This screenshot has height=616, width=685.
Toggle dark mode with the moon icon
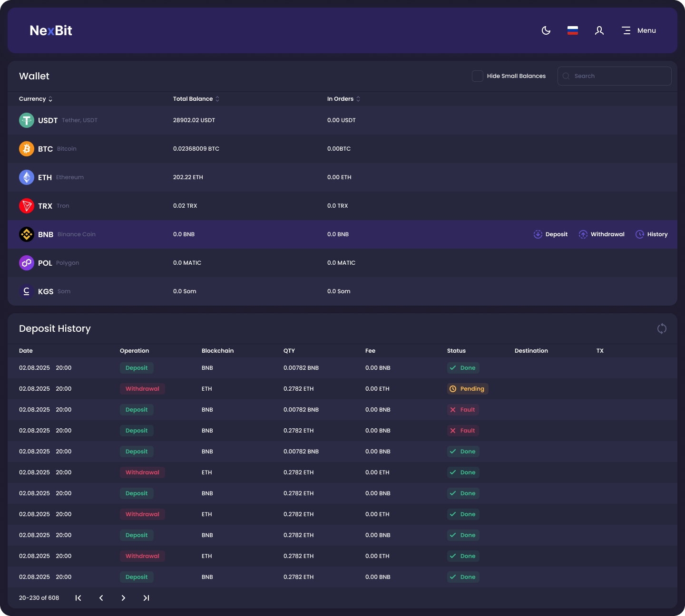(x=546, y=30)
